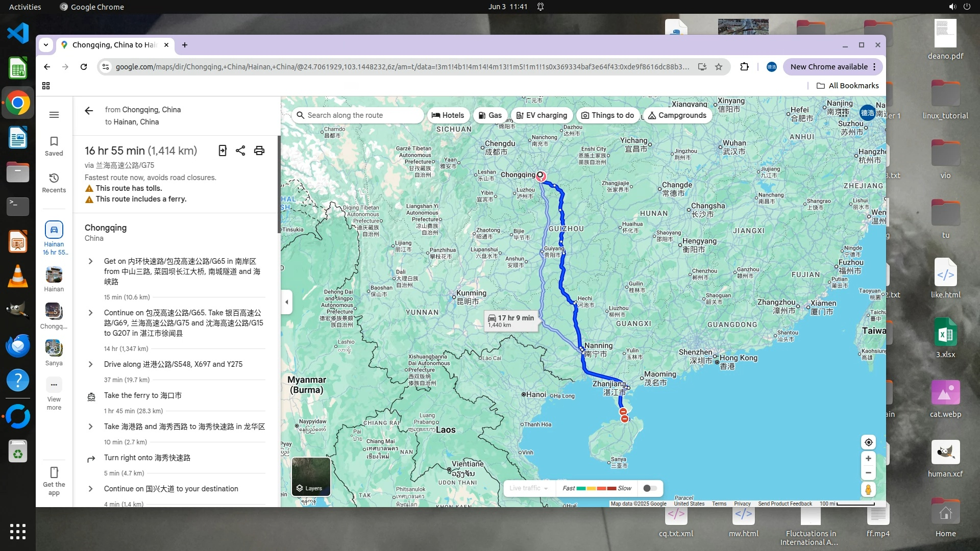Toggle the live traffic switch
Image resolution: width=980 pixels, height=551 pixels.
tap(650, 488)
